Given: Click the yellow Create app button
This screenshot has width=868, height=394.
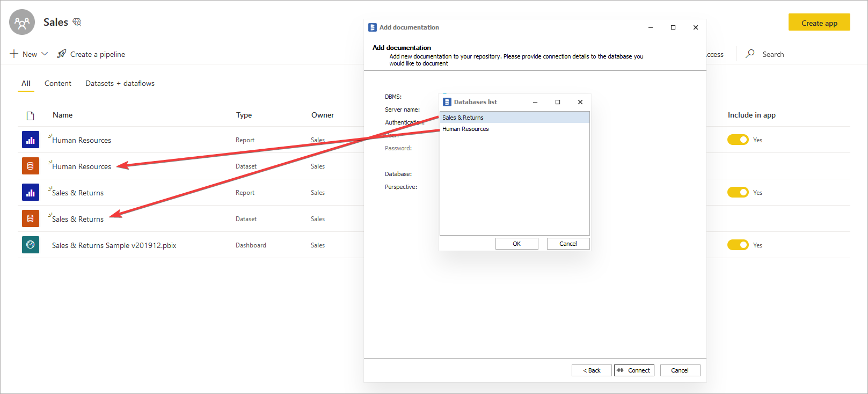Looking at the screenshot, I should pos(819,23).
